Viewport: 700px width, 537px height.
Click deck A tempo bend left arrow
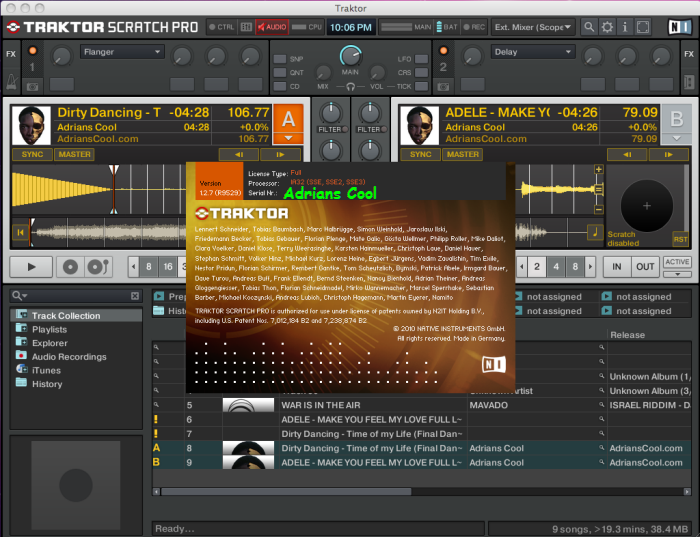coord(238,154)
